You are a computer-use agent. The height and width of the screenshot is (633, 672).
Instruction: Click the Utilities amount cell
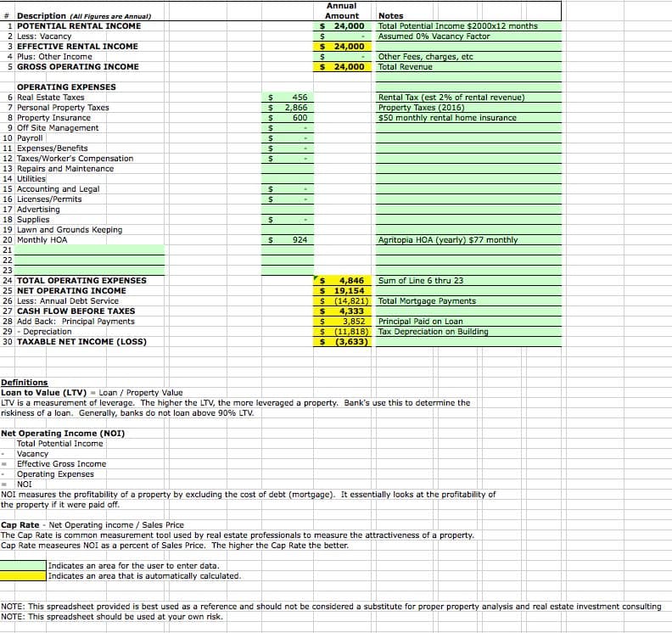point(288,179)
